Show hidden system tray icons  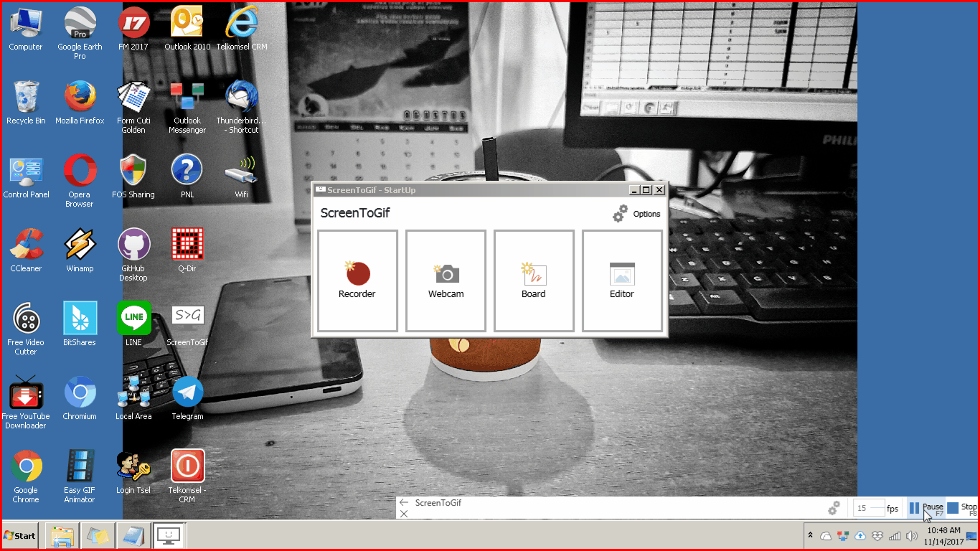810,535
